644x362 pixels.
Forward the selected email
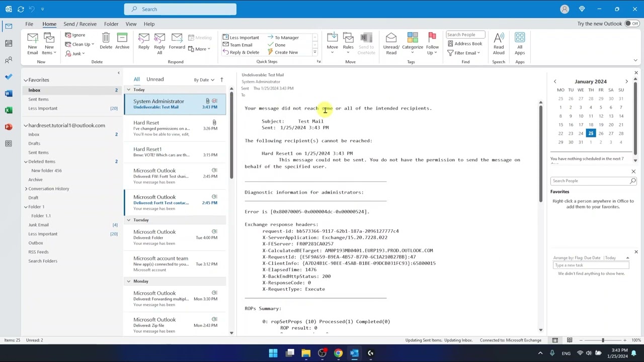[177, 41]
